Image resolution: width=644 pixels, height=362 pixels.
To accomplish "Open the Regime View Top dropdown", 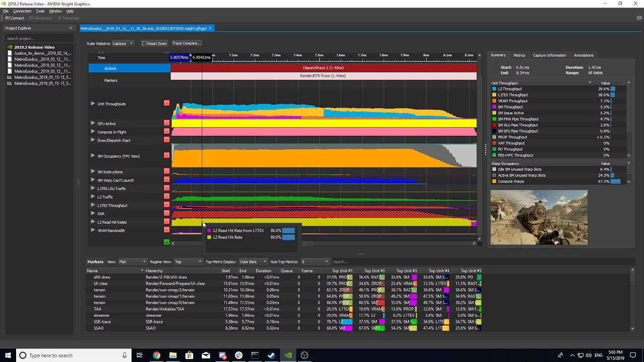I will click(188, 262).
